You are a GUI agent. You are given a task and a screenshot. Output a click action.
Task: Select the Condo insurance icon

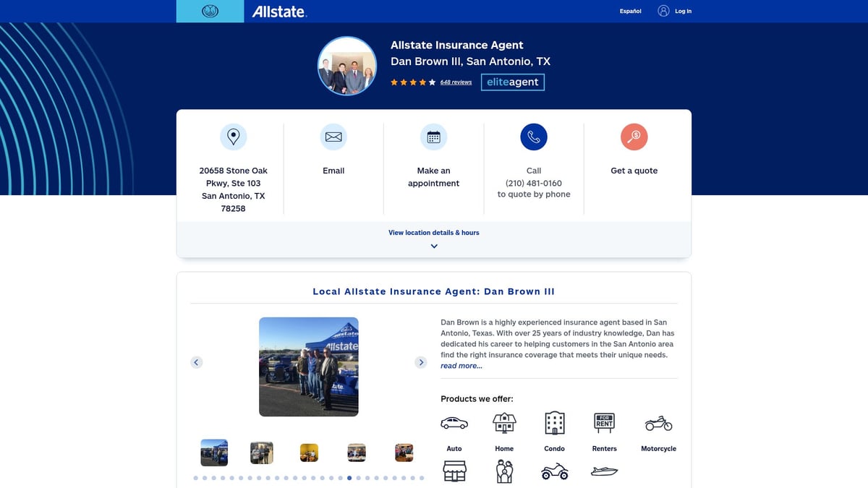[554, 422]
